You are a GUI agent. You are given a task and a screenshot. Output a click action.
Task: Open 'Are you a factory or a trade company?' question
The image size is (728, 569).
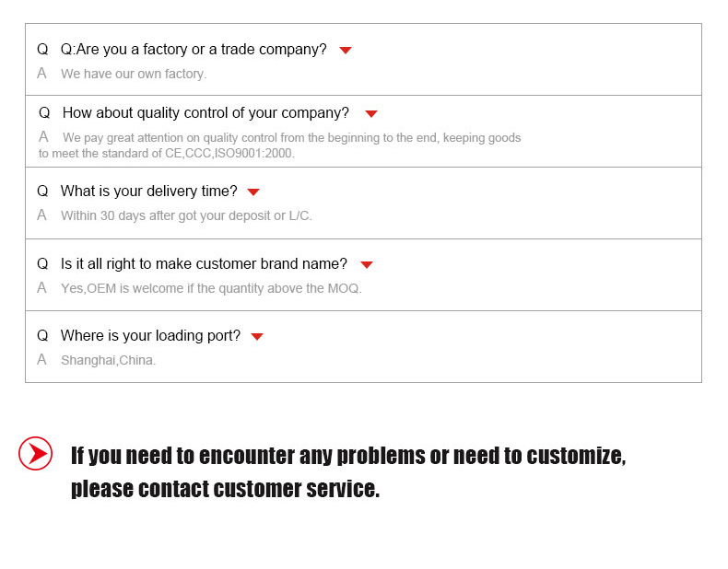[194, 49]
